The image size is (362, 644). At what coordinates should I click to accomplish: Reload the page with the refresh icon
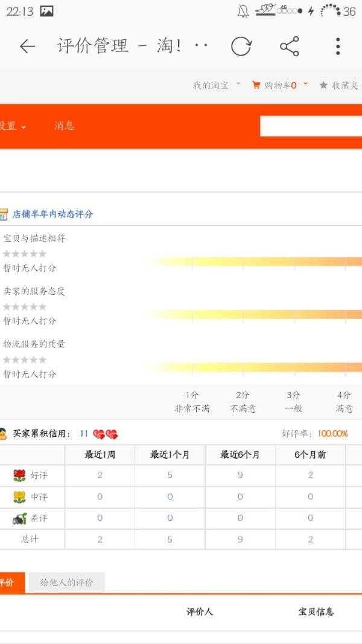click(241, 47)
